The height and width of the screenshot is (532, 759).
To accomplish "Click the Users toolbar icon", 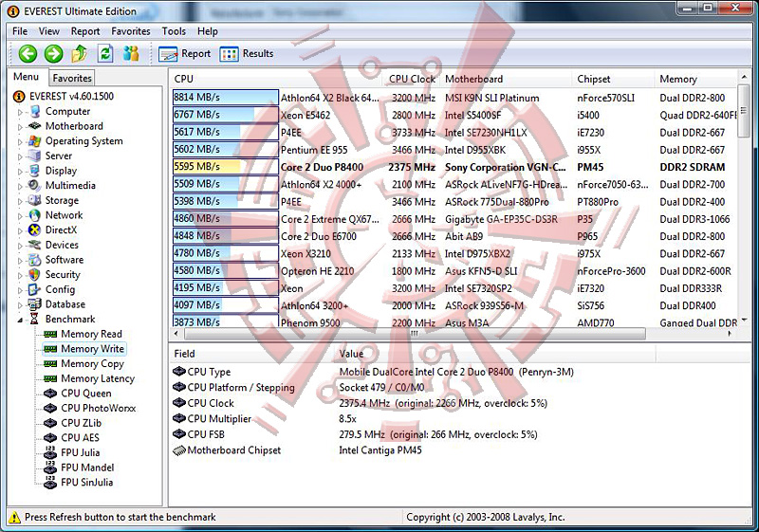I will [x=131, y=53].
